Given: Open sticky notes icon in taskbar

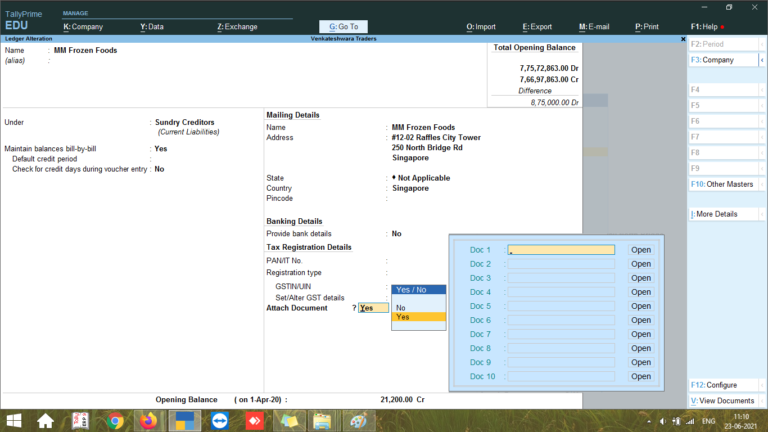Looking at the screenshot, I should click(289, 421).
